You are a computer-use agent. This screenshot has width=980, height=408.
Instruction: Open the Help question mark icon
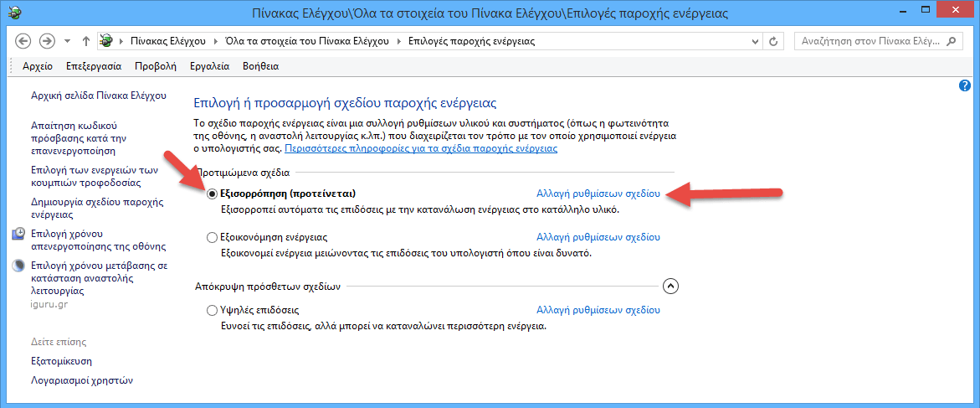tap(964, 85)
